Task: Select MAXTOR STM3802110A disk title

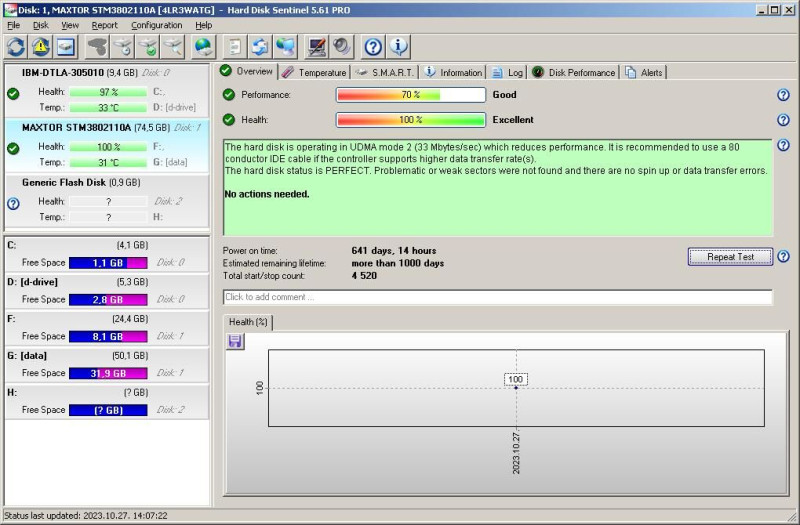Action: (x=77, y=128)
